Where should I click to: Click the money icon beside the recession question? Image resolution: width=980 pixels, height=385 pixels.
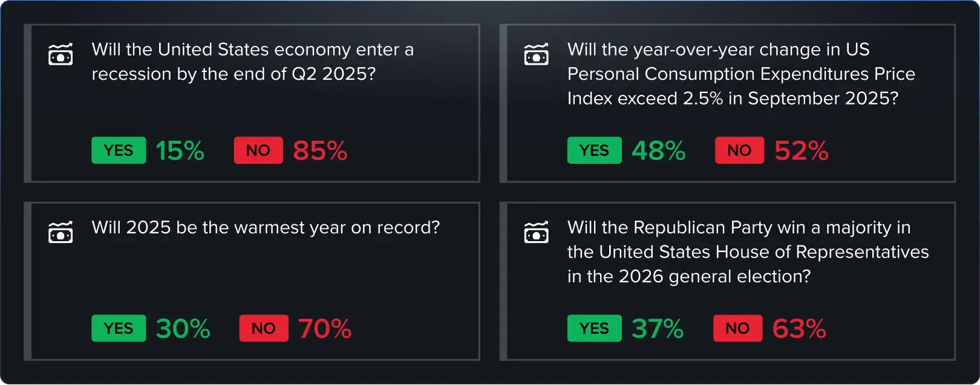pos(60,55)
